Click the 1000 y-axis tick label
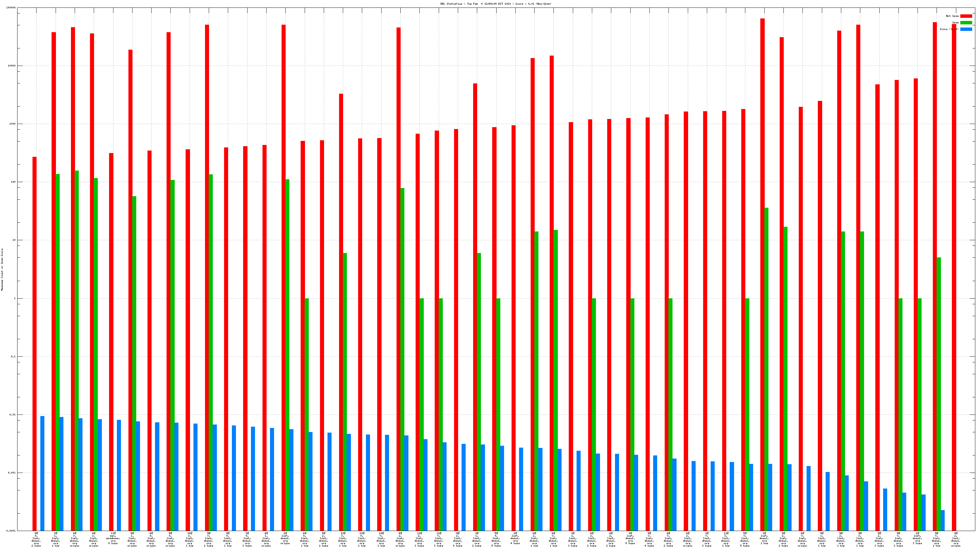The height and width of the screenshot is (551, 980). click(12, 124)
